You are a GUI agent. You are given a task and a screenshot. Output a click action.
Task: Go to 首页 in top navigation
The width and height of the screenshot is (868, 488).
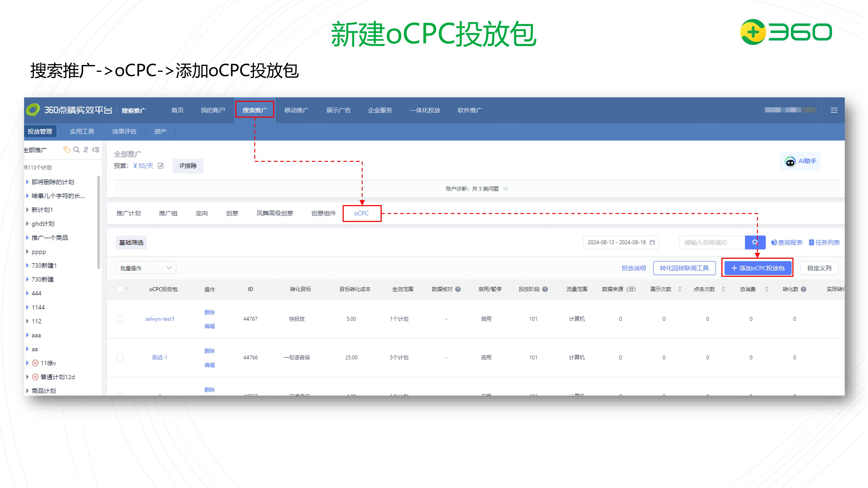pyautogui.click(x=177, y=110)
